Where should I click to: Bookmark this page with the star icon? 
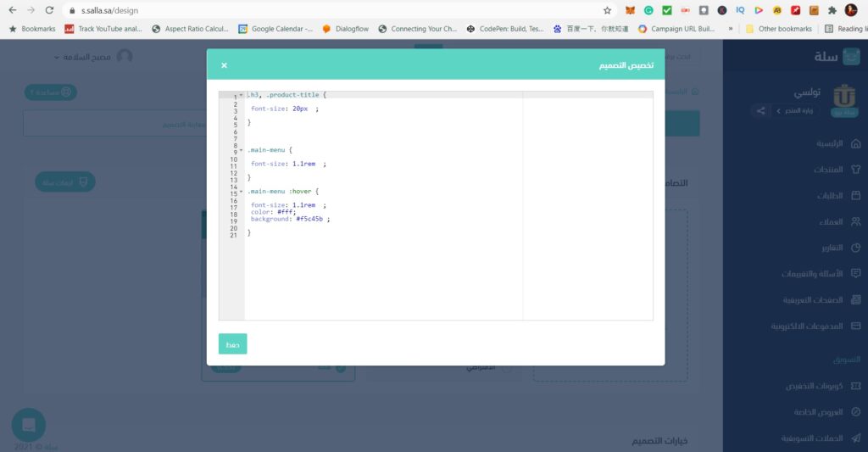tap(607, 10)
